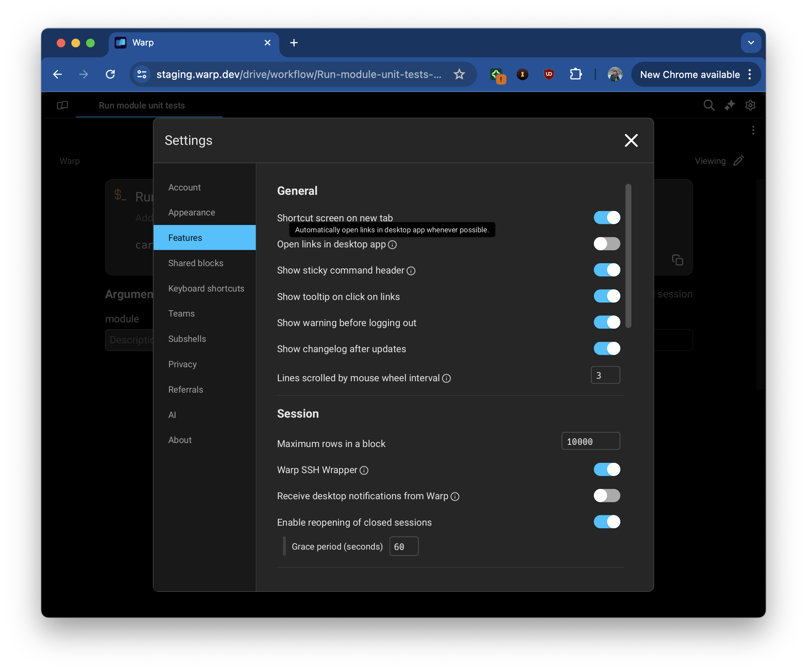The width and height of the screenshot is (807, 672).
Task: Click info icon next to Show sticky command header
Action: coord(411,271)
